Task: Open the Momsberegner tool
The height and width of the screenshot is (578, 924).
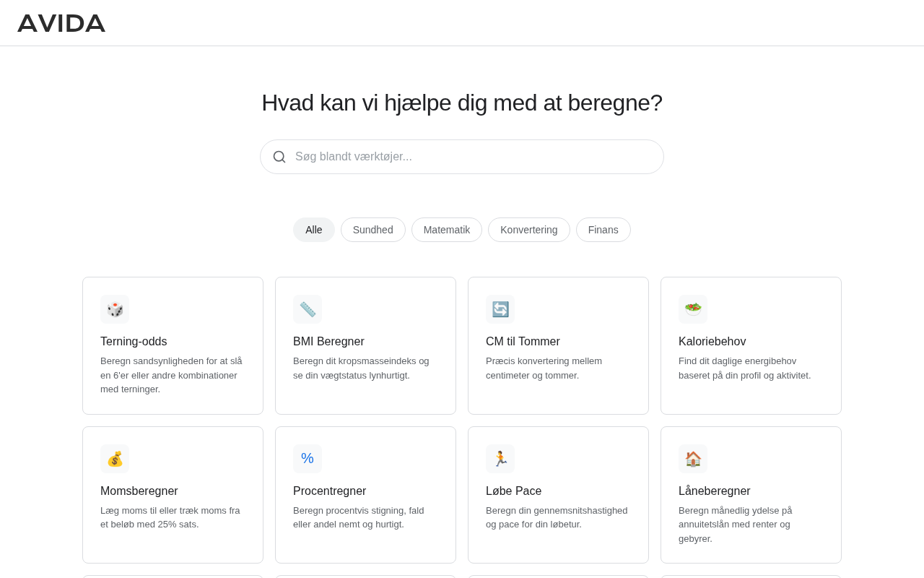Action: click(x=173, y=495)
